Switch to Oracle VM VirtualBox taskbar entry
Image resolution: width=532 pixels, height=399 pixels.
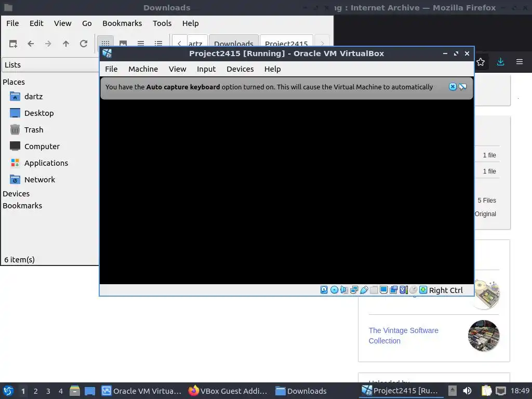pyautogui.click(x=141, y=391)
